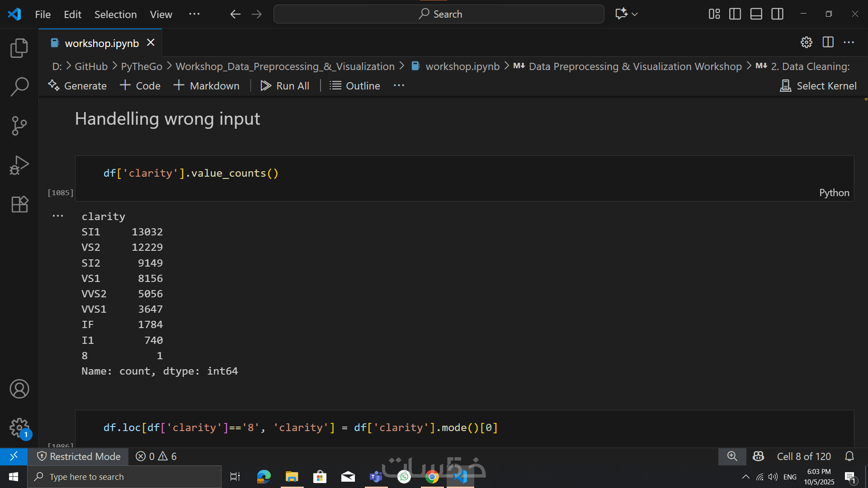Screen dimensions: 868x488
Task: Open the Run and Debug view
Action: [x=19, y=165]
